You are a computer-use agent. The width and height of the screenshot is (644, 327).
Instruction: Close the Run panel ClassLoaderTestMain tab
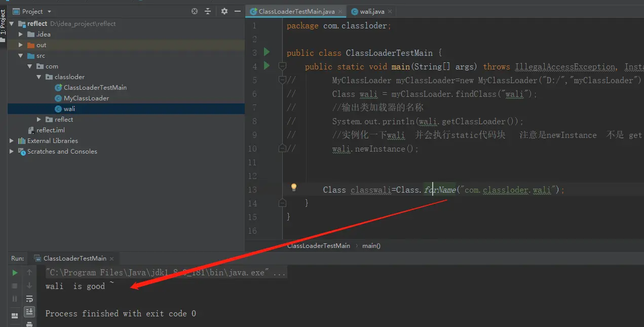point(112,259)
